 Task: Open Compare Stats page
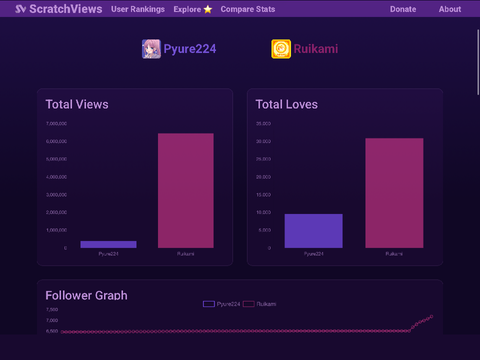click(x=248, y=9)
